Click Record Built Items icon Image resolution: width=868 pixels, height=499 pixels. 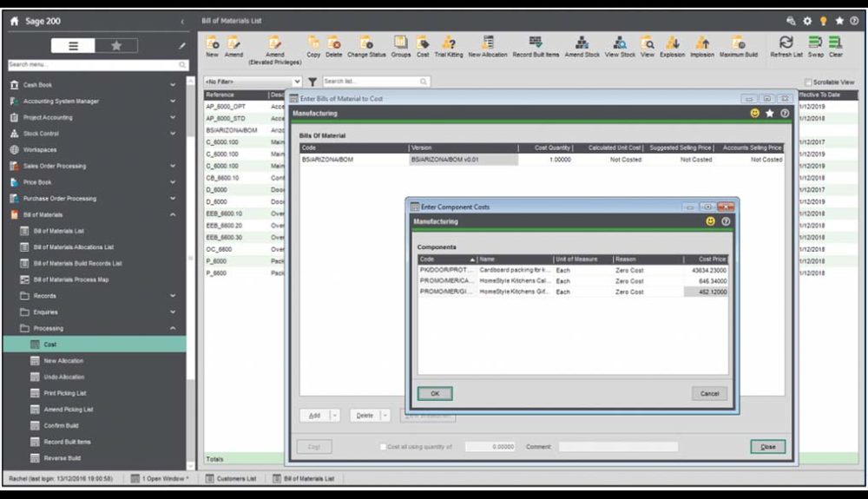(536, 47)
